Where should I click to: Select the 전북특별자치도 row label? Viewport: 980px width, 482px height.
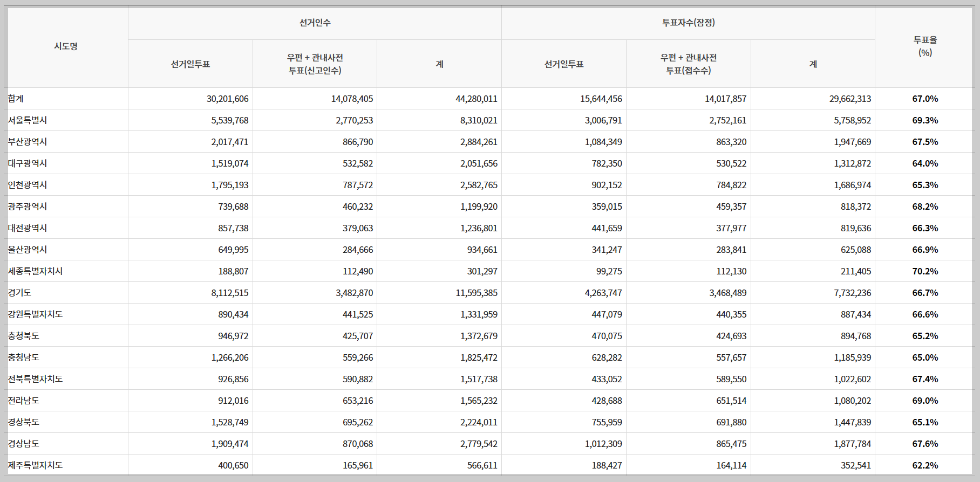[x=35, y=379]
